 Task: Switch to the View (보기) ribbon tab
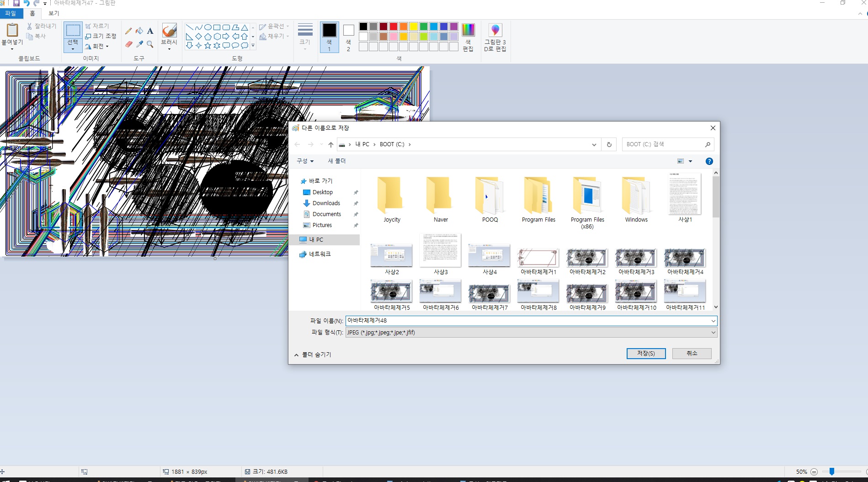[54, 13]
